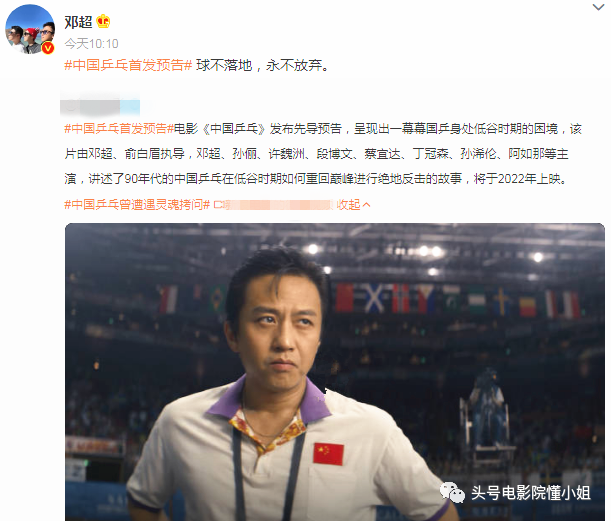Open the blurred reposted account name
Screen dimensions: 611x521
[x=100, y=107]
